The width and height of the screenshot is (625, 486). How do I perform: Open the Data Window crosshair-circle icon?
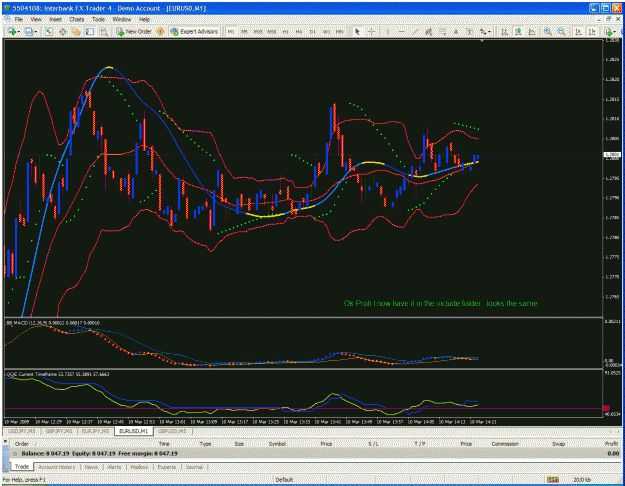point(63,31)
